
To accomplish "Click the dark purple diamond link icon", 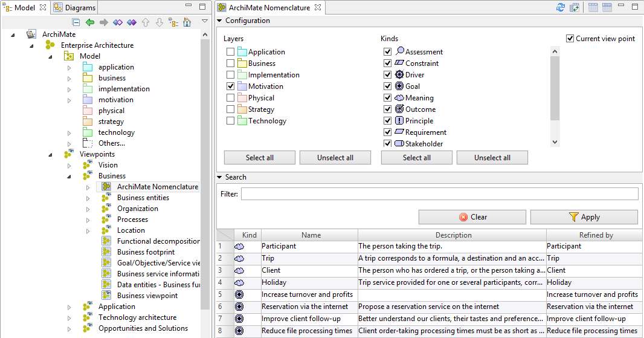I will pos(132,22).
